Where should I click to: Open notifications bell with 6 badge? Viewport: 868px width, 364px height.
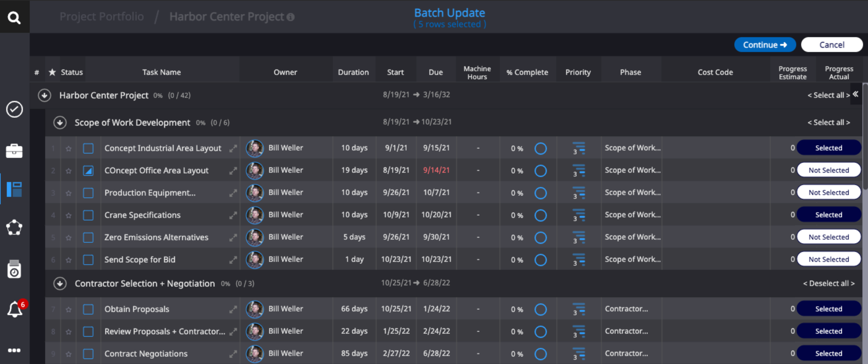(x=15, y=309)
